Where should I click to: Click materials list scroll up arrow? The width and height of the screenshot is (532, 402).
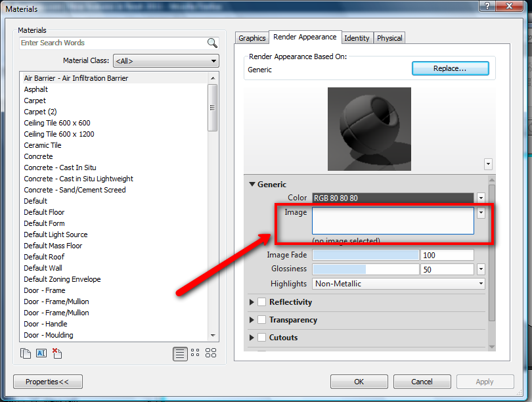coord(213,78)
